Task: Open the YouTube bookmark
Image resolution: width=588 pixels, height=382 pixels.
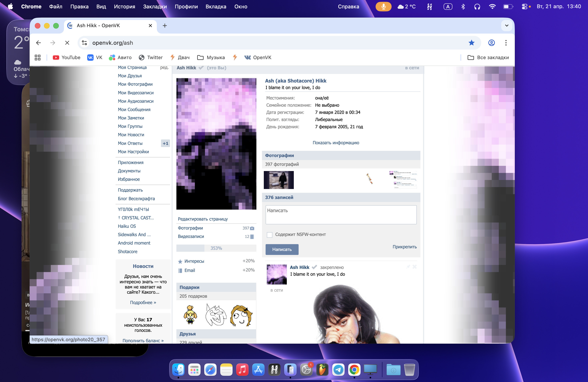Action: coord(66,58)
